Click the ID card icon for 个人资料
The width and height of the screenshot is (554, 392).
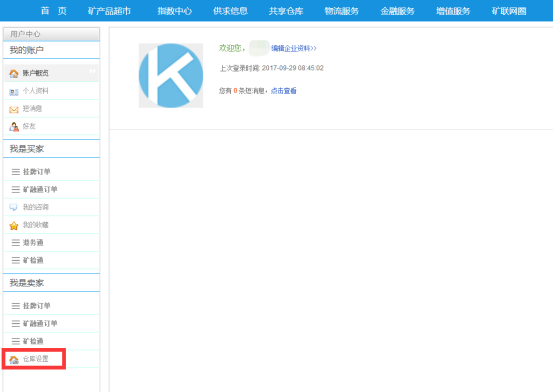14,92
